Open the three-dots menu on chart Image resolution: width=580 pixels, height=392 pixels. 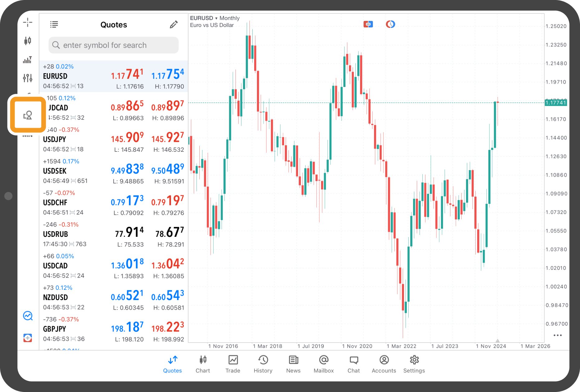pyautogui.click(x=557, y=335)
